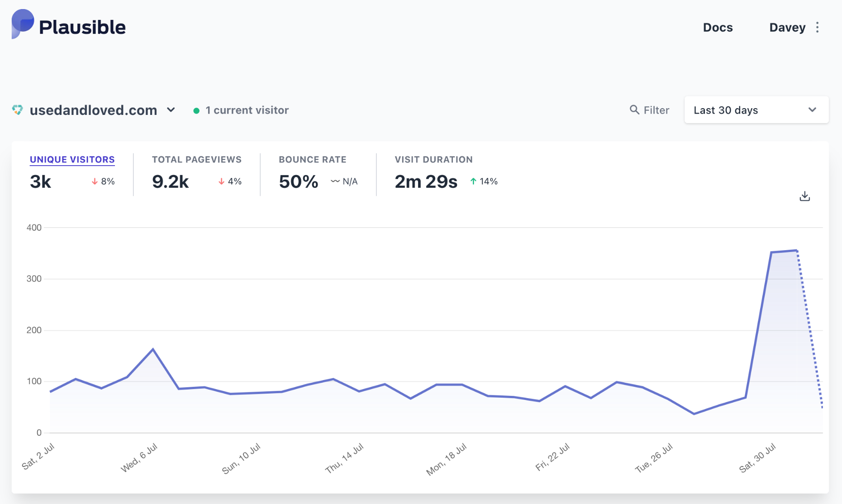Click the Mon, 18 Jul axis label
Screen dimensions: 842x504
(446, 460)
